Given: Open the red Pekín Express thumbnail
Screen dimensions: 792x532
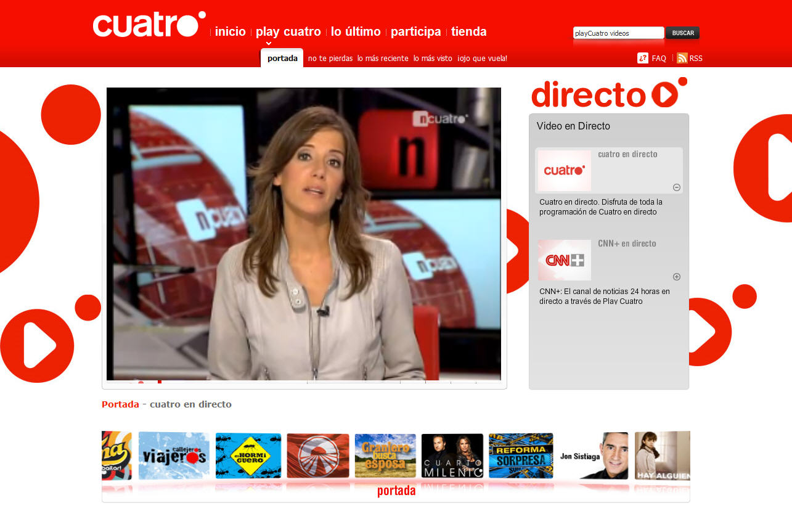Looking at the screenshot, I should (x=318, y=456).
